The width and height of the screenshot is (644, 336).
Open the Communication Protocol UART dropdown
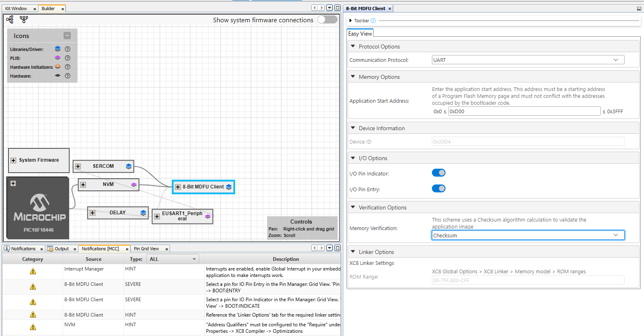pyautogui.click(x=528, y=60)
